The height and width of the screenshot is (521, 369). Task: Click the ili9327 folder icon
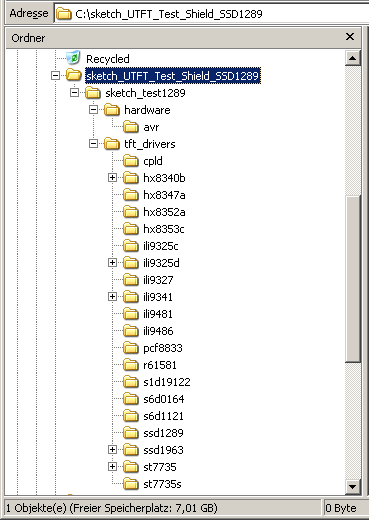131,279
